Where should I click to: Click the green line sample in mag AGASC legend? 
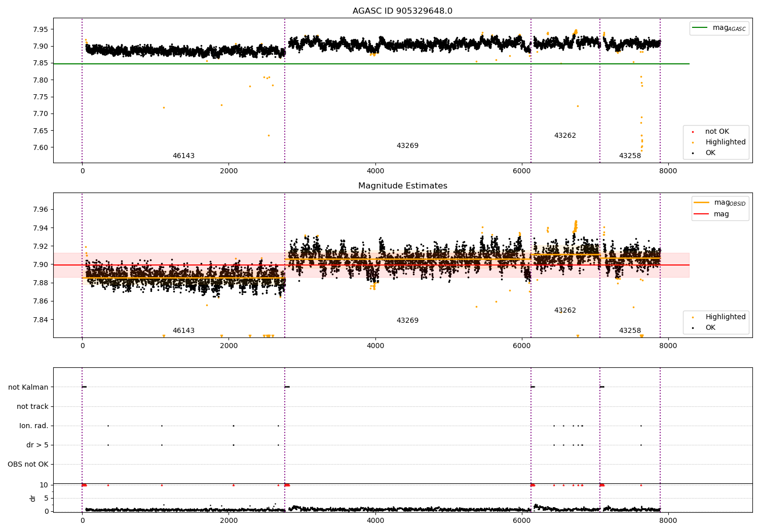point(700,28)
